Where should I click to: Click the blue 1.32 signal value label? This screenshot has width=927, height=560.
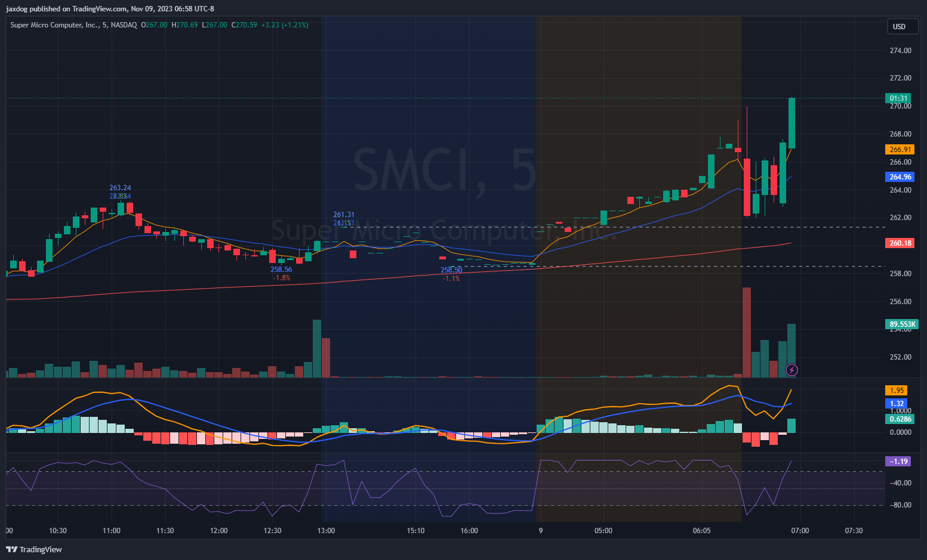(896, 404)
